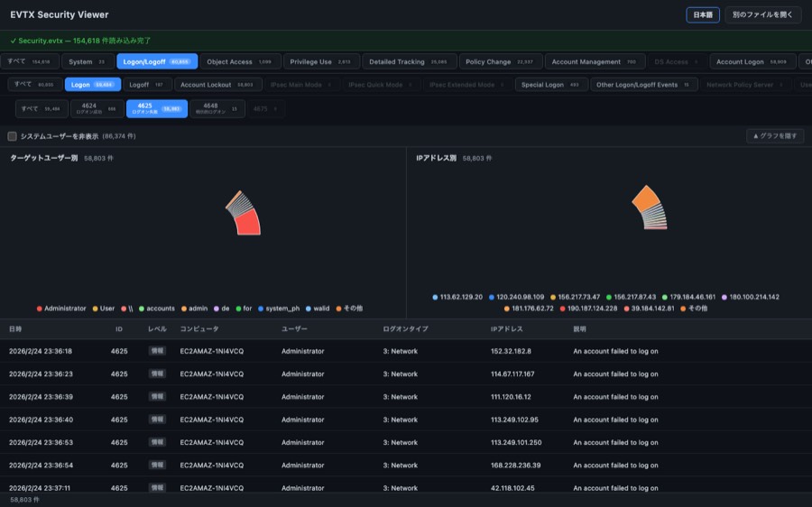Switch to the Policy Change tab
812x507 pixels.
(x=500, y=61)
